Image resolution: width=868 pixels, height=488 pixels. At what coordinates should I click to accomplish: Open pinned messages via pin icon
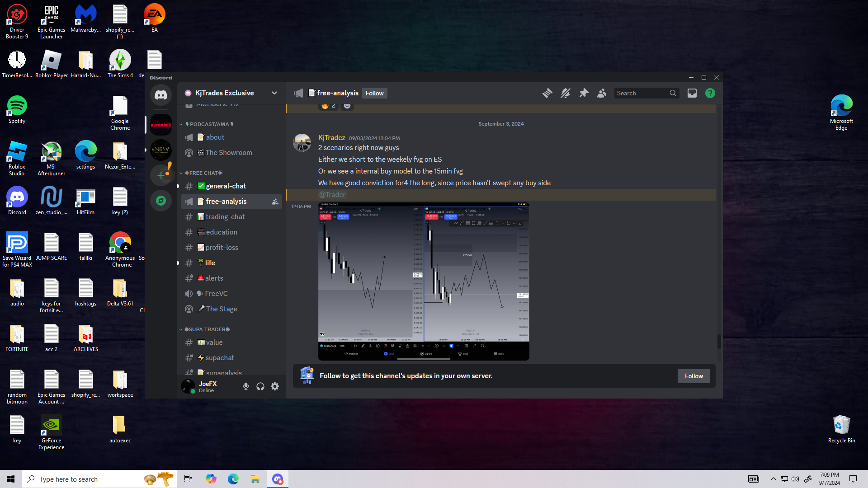(x=584, y=93)
